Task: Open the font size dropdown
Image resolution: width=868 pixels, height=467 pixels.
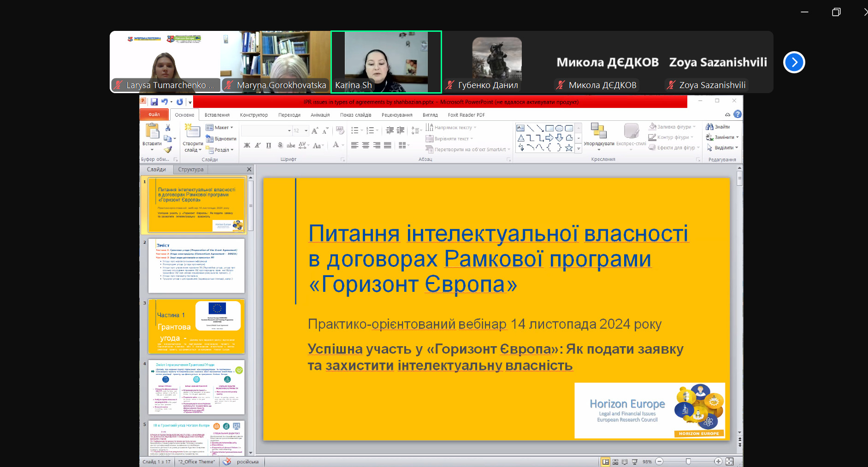Action: pyautogui.click(x=306, y=131)
